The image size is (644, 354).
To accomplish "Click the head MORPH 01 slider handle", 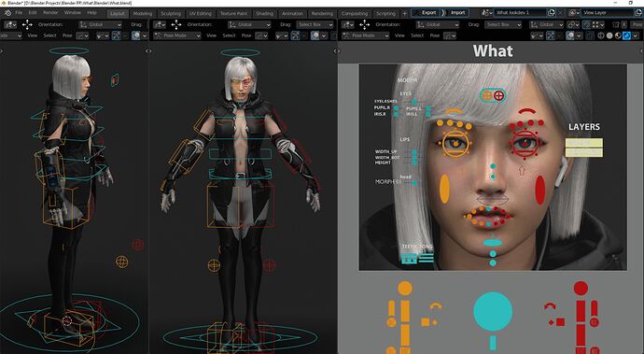I will click(x=414, y=182).
